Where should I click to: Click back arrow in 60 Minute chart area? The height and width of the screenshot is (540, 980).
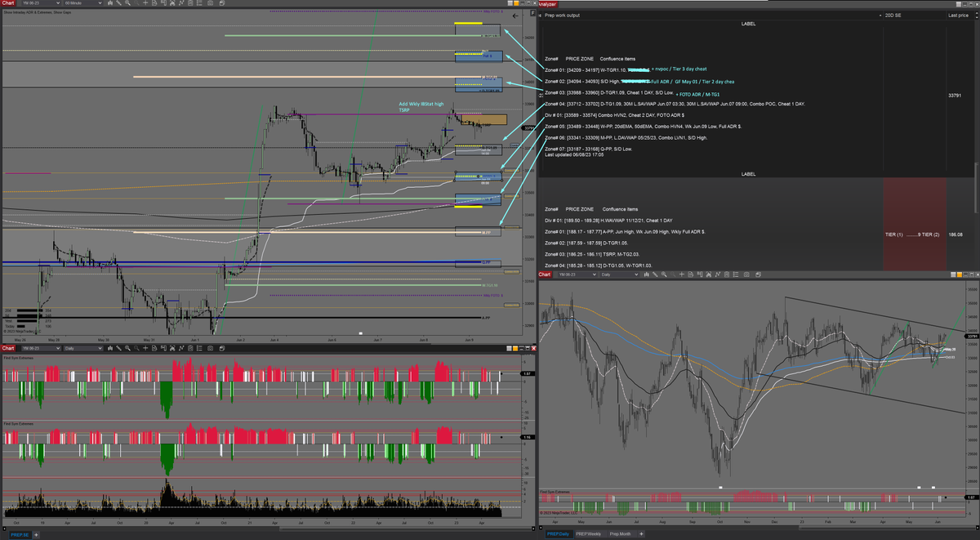coord(515,16)
